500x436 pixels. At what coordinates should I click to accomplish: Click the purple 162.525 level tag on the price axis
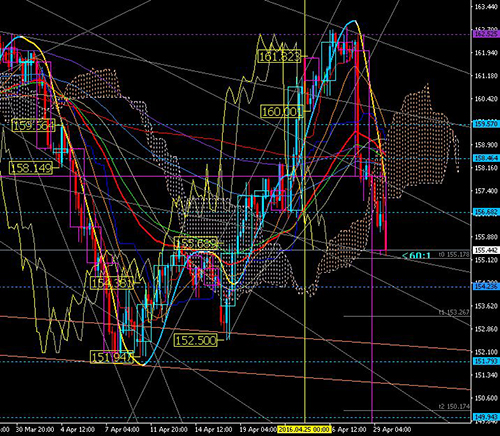coord(486,34)
